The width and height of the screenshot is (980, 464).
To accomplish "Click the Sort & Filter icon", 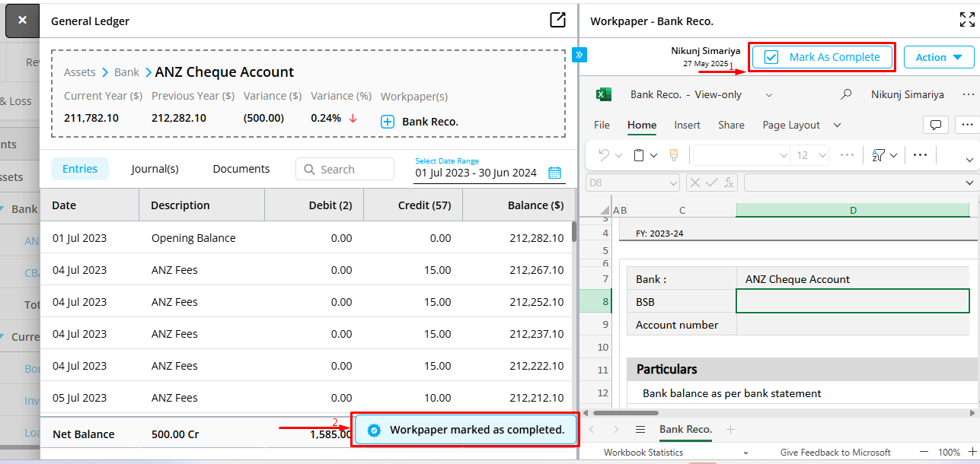I will pos(878,155).
